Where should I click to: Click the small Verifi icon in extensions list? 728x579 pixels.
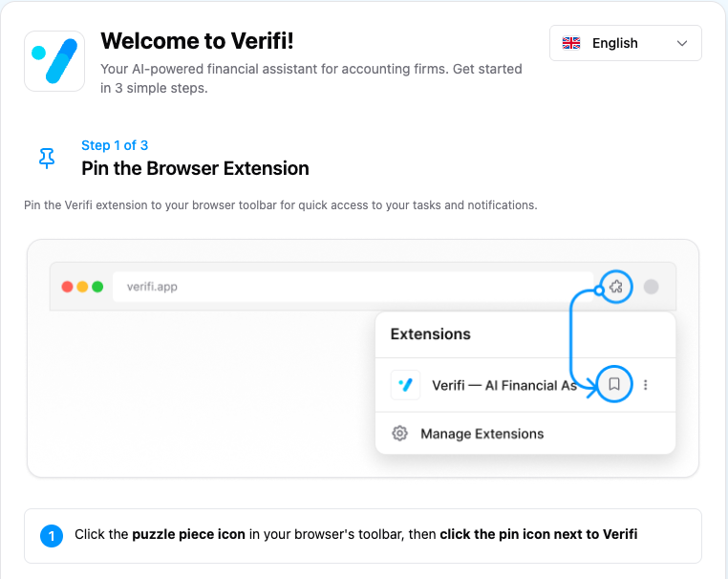[x=405, y=385]
